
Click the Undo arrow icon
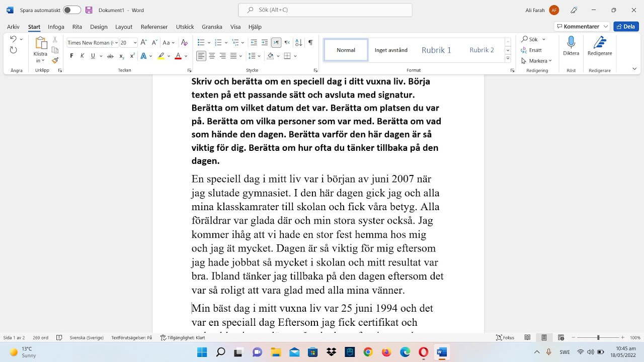click(13, 39)
